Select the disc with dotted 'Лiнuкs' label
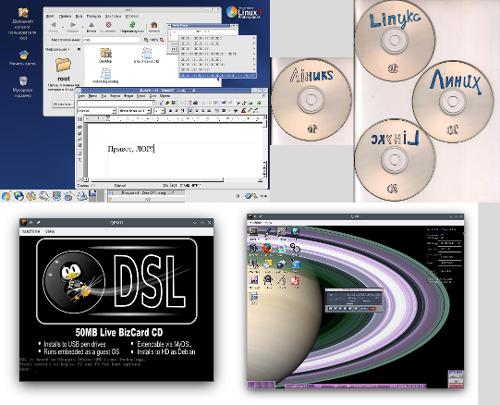The width and height of the screenshot is (500, 405). 311,99
